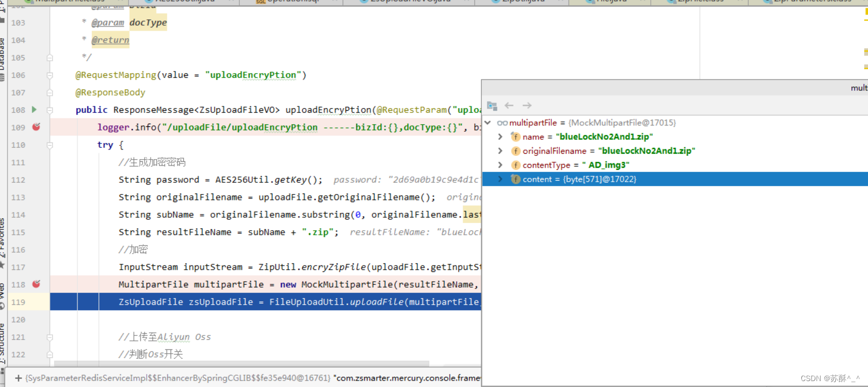Screen dimensions: 868x387
Task: Expand the content byte array node
Action: click(x=500, y=179)
